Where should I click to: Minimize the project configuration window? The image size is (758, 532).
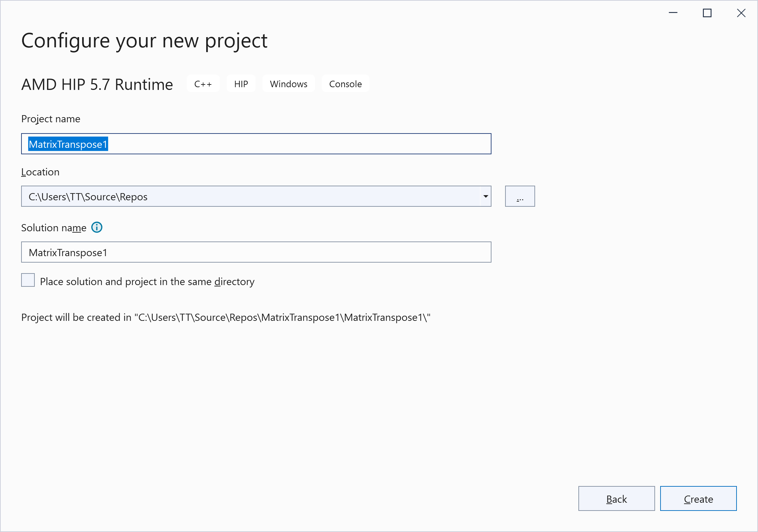point(673,13)
